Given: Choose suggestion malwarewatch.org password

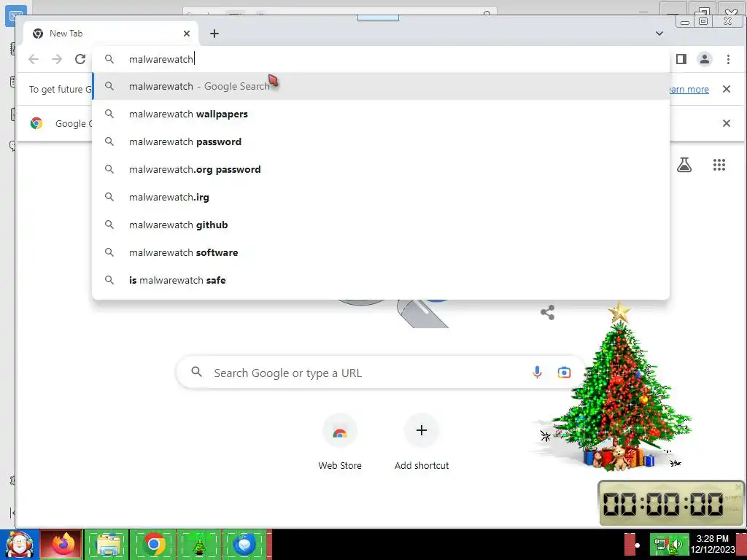Looking at the screenshot, I should pyautogui.click(x=381, y=169).
